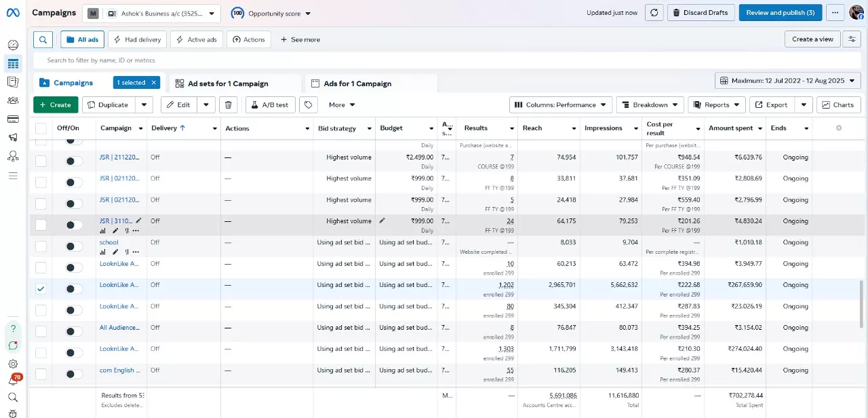Click the filter settings icon beside Create a view
The height and width of the screenshot is (418, 868).
[x=851, y=39]
